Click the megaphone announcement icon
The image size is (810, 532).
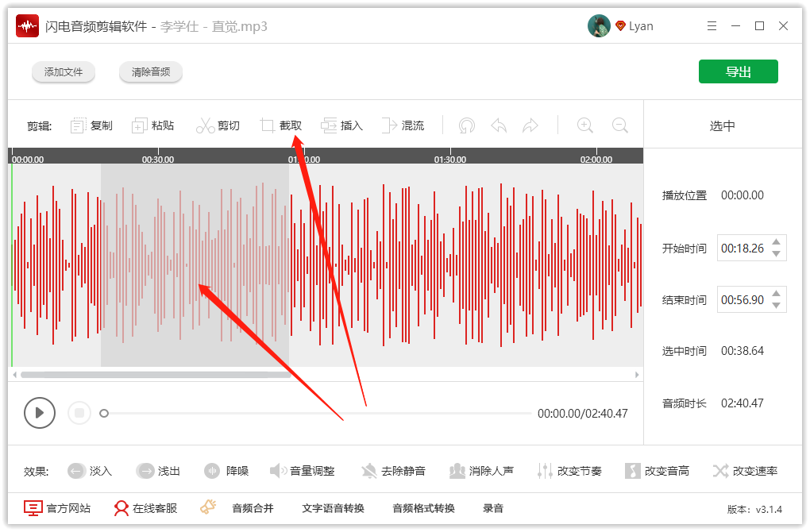208,507
